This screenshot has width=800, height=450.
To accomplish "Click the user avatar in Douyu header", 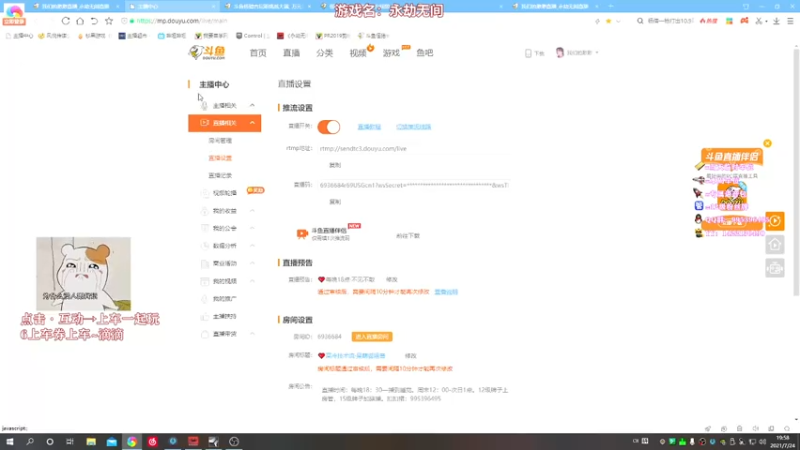I will click(560, 53).
